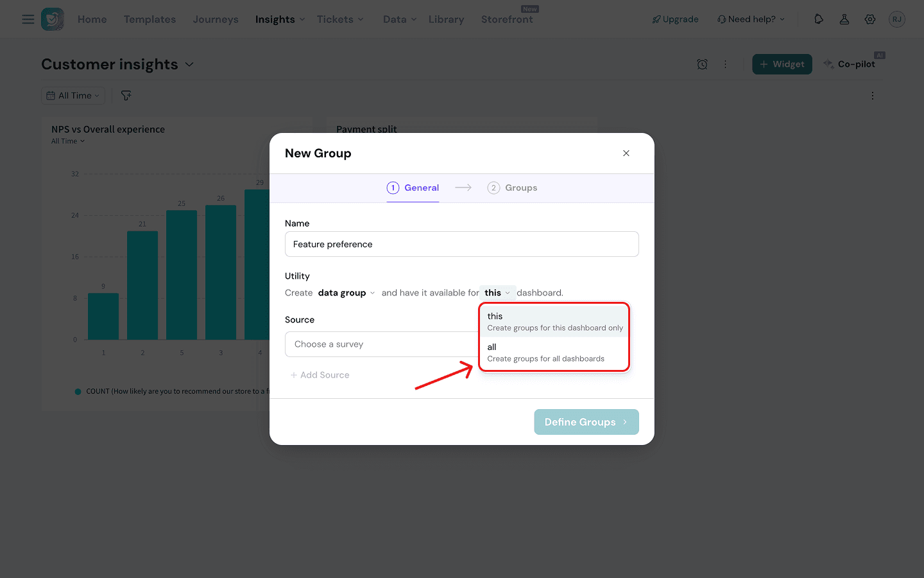Viewport: 924px width, 578px height.
Task: Close the New Group dialog
Action: pyautogui.click(x=626, y=153)
